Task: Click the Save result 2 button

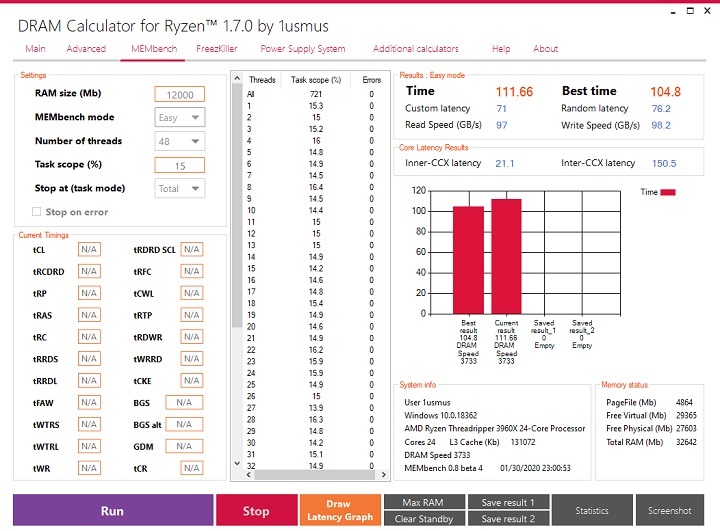Action: pos(508,518)
